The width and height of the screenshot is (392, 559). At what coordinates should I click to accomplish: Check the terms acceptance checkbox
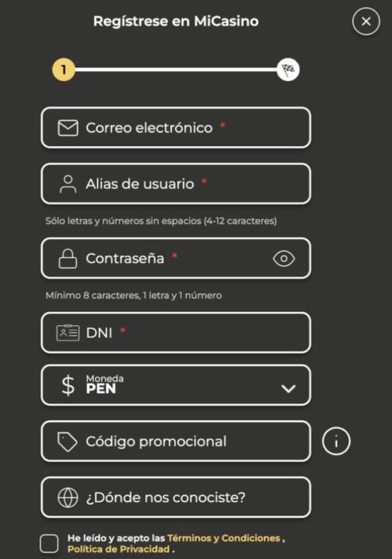tap(49, 543)
